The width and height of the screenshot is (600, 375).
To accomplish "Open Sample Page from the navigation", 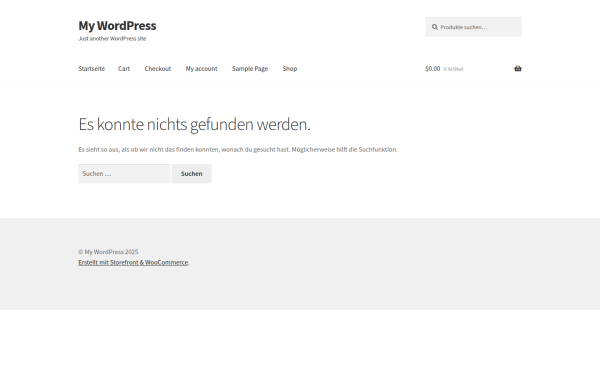I will [x=250, y=68].
